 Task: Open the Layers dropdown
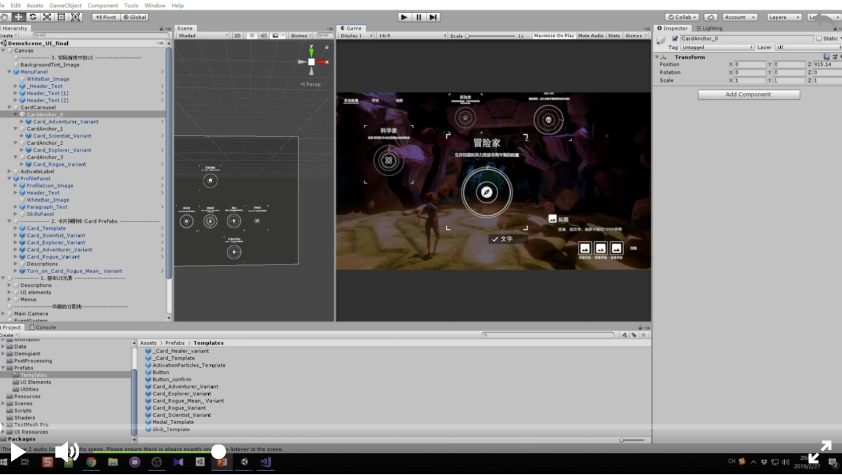tap(783, 17)
